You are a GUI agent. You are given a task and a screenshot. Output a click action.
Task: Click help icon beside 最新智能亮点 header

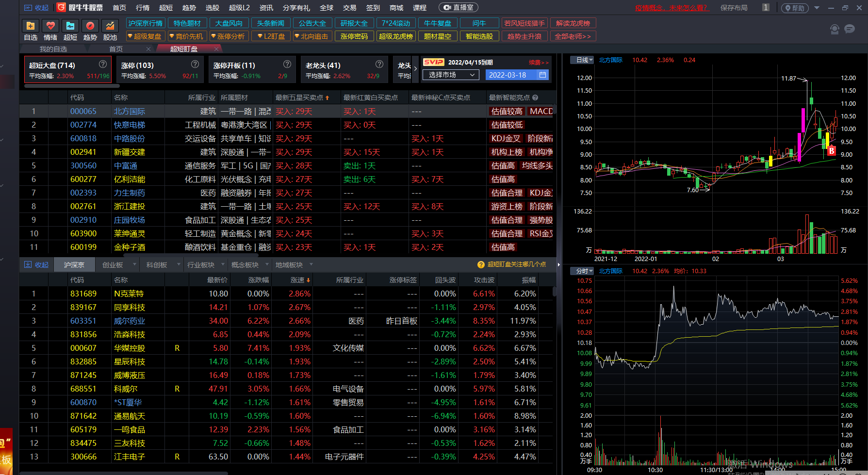pyautogui.click(x=535, y=98)
